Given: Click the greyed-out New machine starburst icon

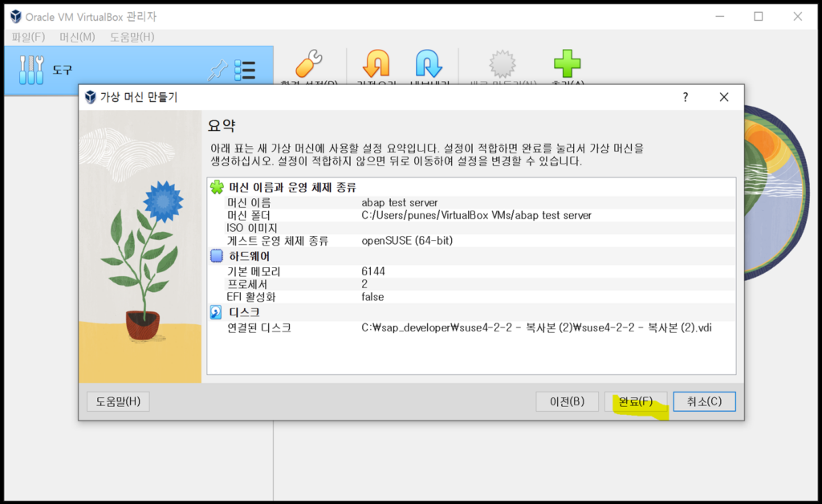Looking at the screenshot, I should [503, 64].
